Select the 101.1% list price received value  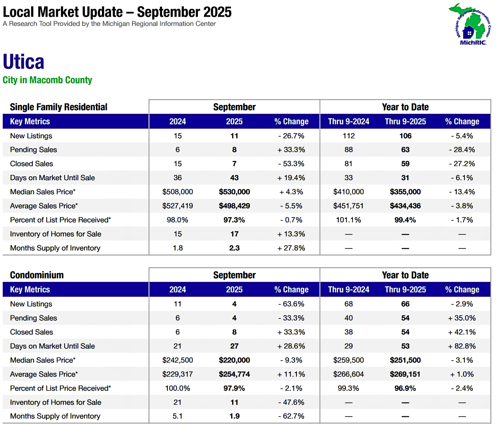pyautogui.click(x=348, y=220)
